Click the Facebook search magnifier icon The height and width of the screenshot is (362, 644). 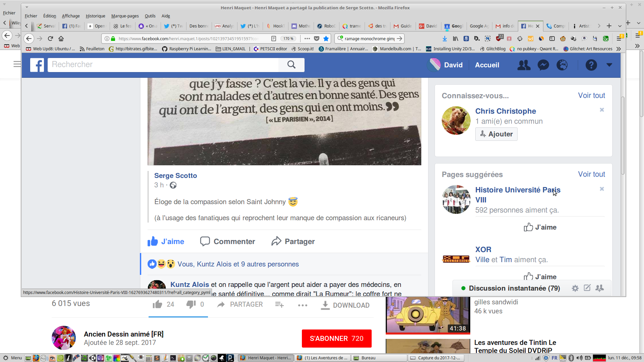(x=291, y=65)
